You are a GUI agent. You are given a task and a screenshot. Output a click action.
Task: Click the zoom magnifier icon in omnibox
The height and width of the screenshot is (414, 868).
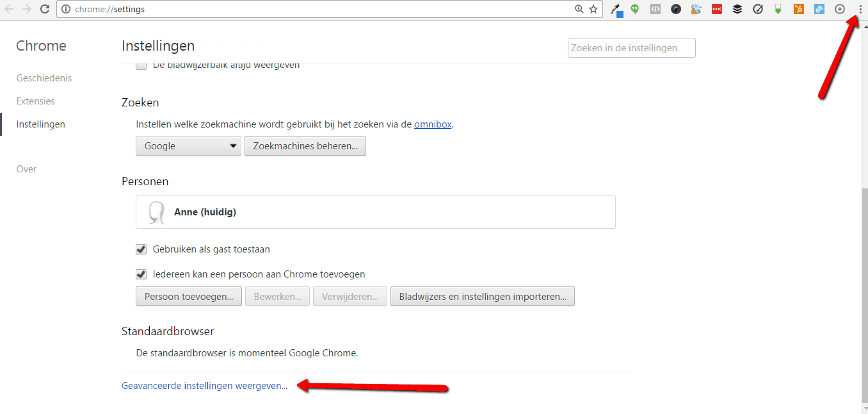click(579, 9)
